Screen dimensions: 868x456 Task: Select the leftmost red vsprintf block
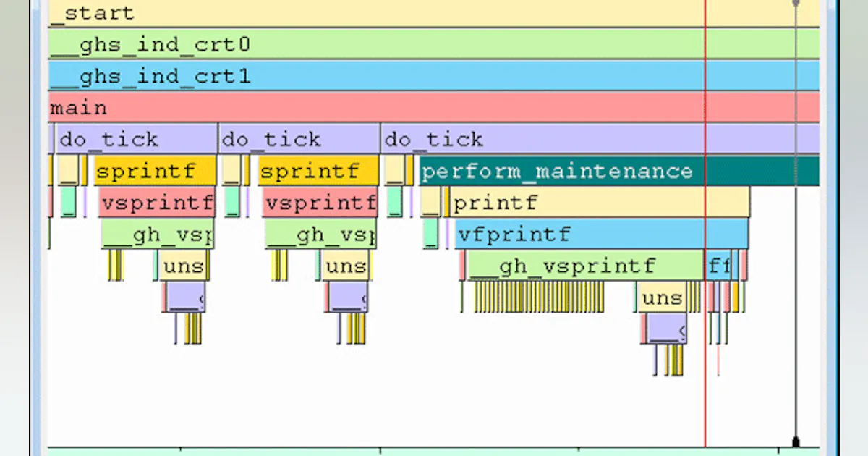click(157, 203)
